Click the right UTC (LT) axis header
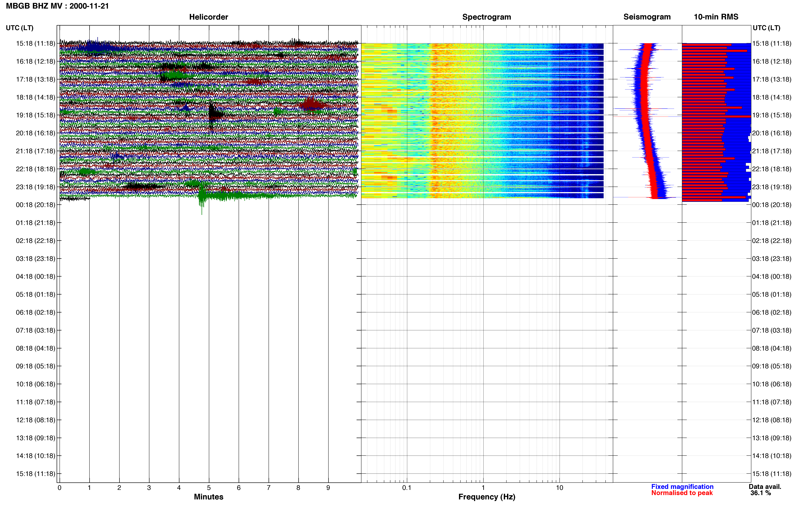This screenshot has height=508, width=812. click(x=766, y=28)
